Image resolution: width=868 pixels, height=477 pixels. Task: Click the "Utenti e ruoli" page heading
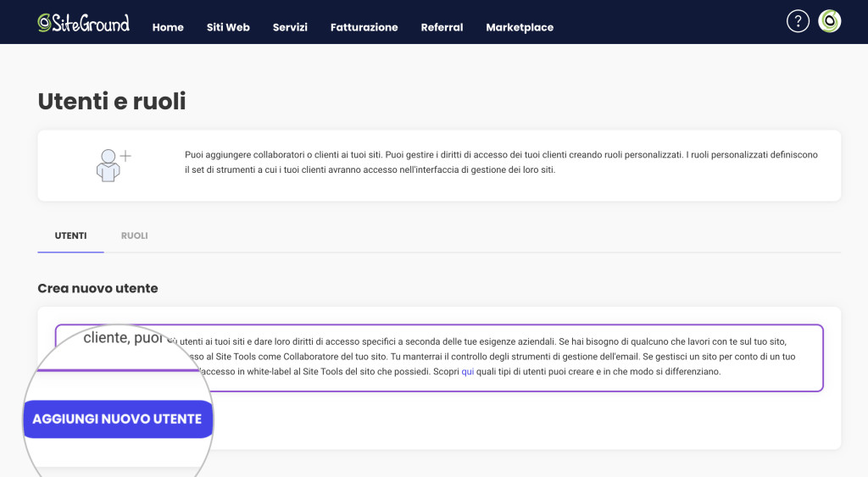coord(112,102)
